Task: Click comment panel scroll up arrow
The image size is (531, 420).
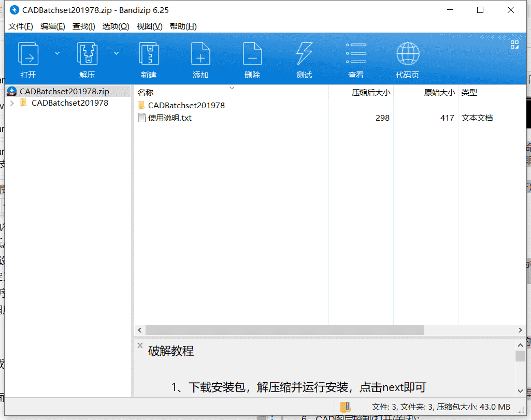Action: 520,345
